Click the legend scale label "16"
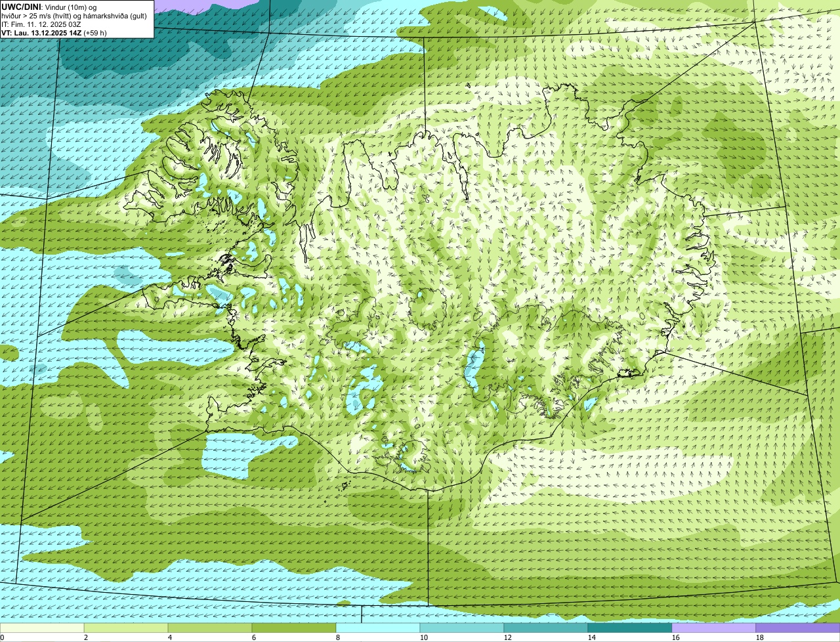The width and height of the screenshot is (840, 642). tap(676, 637)
